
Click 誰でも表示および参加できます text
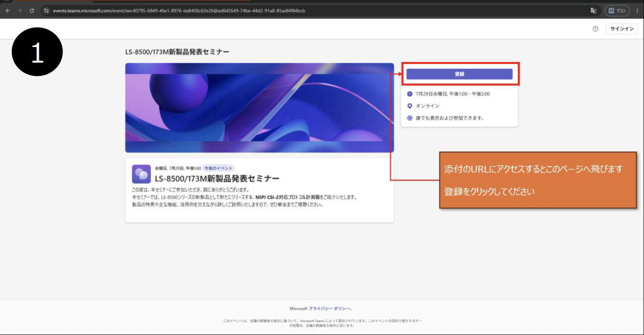tap(450, 118)
